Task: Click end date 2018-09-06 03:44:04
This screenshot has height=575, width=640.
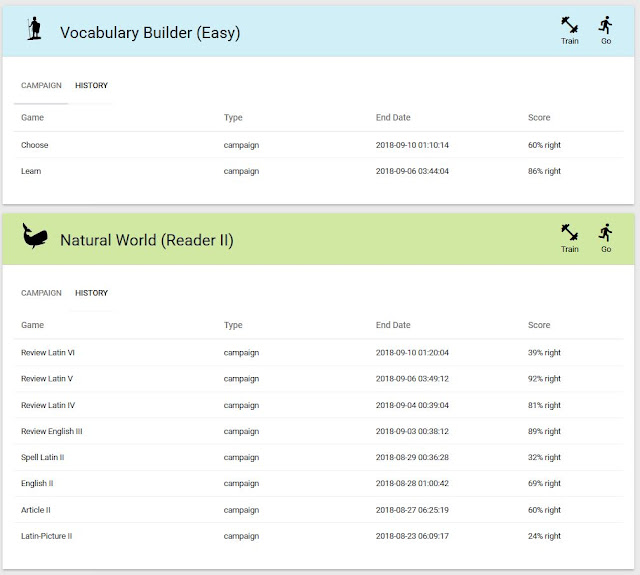Action: (x=412, y=171)
